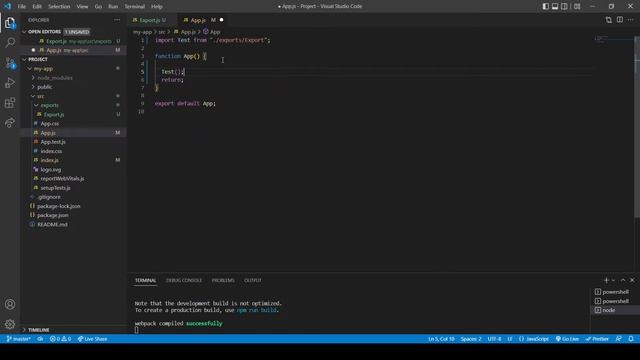The height and width of the screenshot is (360, 640).
Task: Open notifications bell icon
Action: (x=631, y=339)
